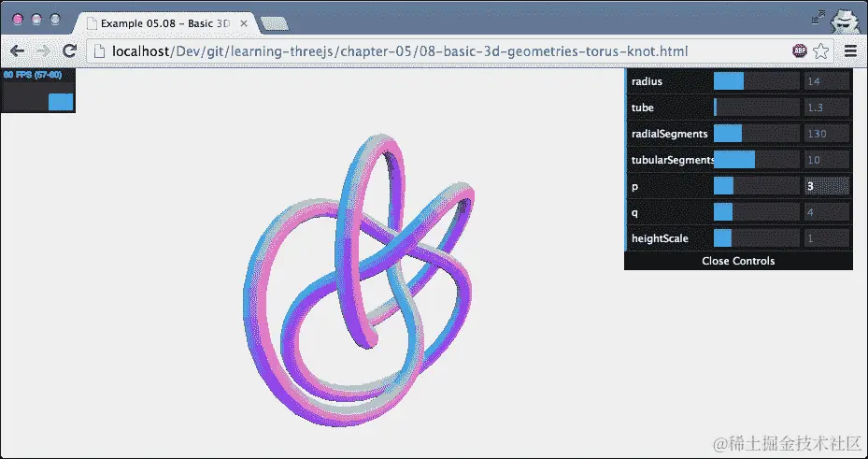This screenshot has width=868, height=459.
Task: Open the AdBlock Plus extension icon
Action: pos(800,51)
